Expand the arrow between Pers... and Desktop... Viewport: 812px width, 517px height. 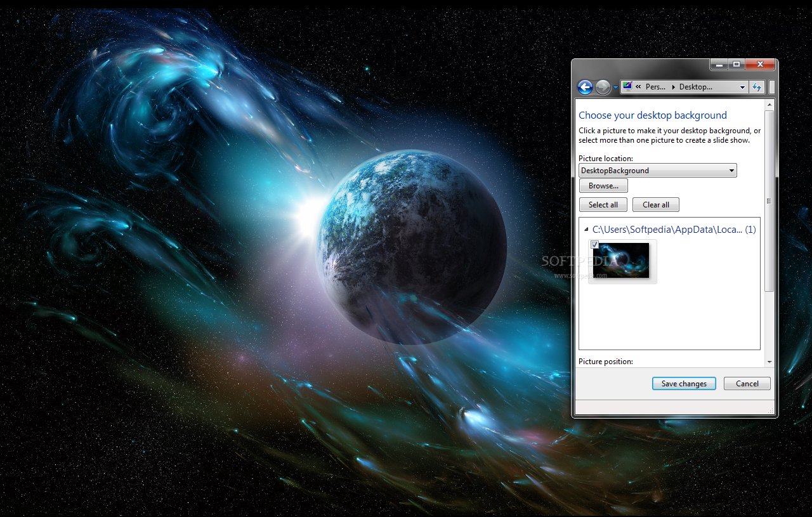pyautogui.click(x=673, y=87)
